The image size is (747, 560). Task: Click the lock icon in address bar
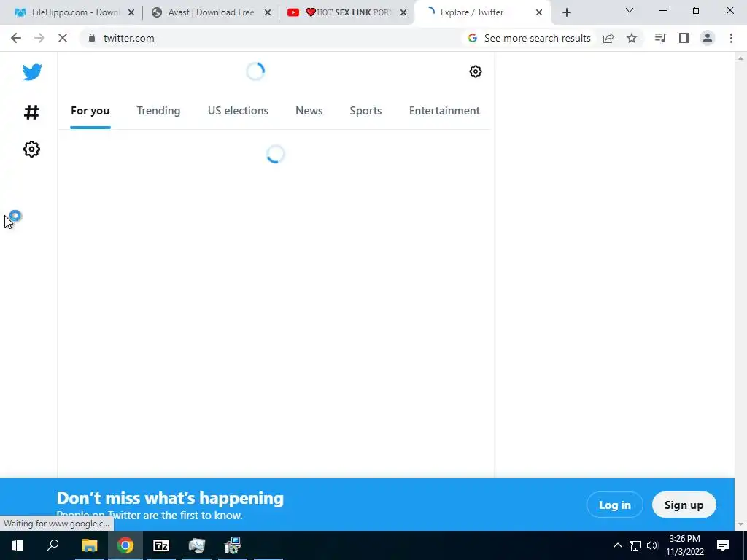(92, 38)
